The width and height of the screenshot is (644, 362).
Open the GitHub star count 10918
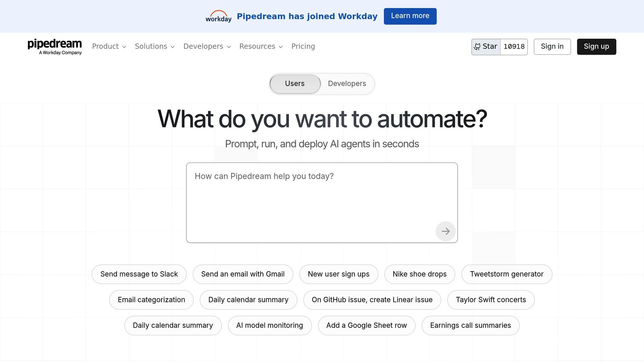(514, 47)
